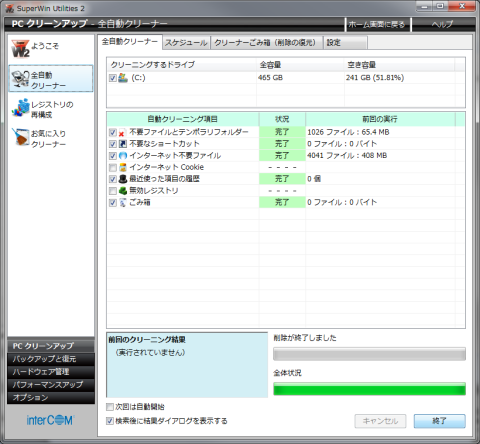
Task: Enable 無効レジストリ checkbox
Action: (113, 191)
